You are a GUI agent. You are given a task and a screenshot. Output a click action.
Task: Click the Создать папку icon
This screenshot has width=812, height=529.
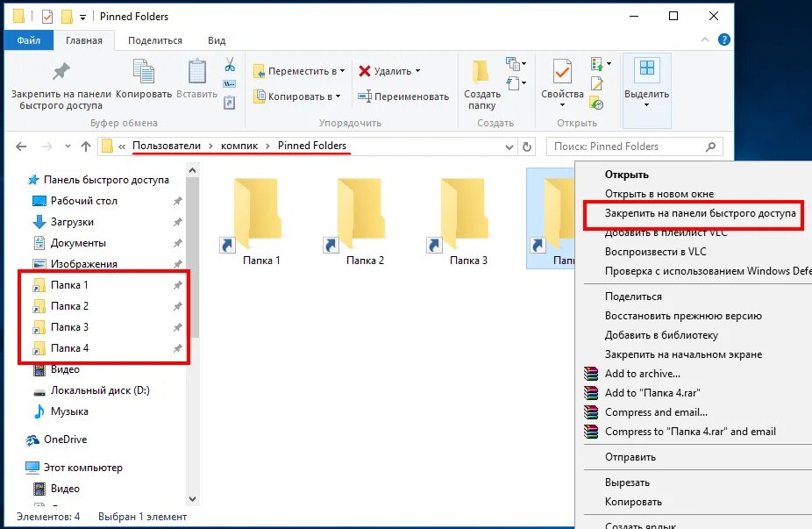[x=481, y=72]
